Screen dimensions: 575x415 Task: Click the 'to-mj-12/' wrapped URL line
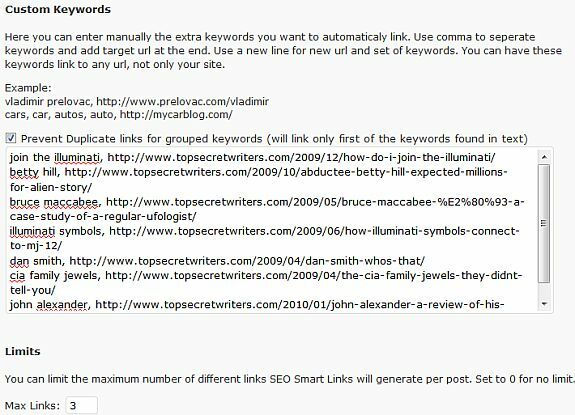(36, 246)
